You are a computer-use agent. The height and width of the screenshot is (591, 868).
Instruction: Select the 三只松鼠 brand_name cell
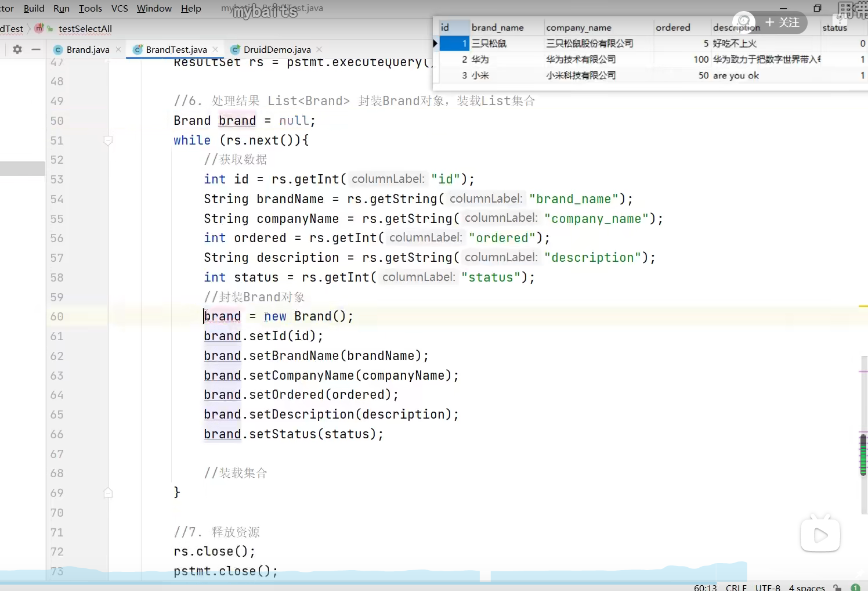[506, 44]
